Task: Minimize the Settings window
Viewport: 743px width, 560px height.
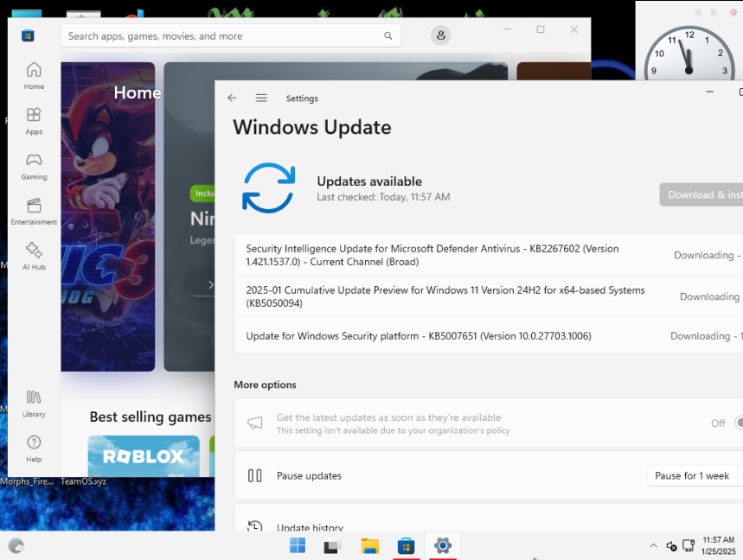Action: (710, 92)
